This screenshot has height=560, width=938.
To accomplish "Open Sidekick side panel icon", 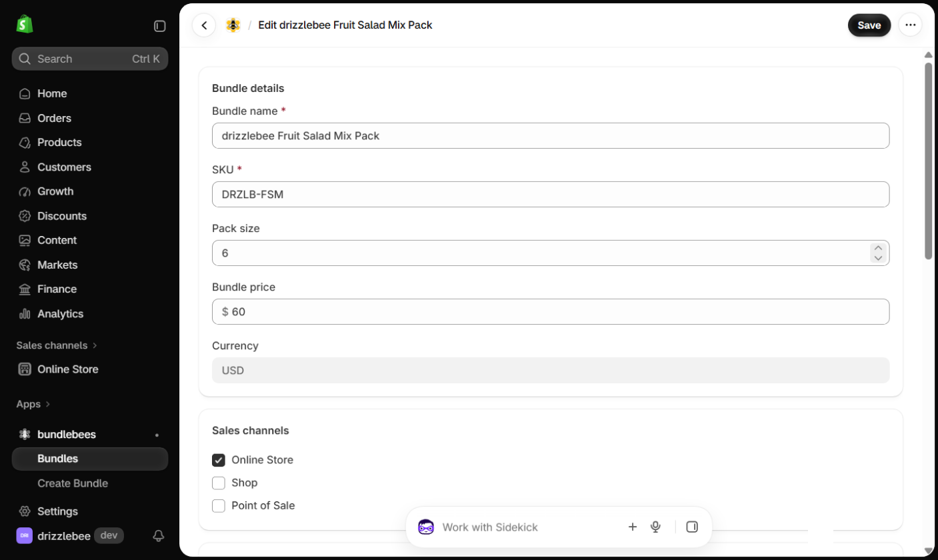I will click(692, 527).
